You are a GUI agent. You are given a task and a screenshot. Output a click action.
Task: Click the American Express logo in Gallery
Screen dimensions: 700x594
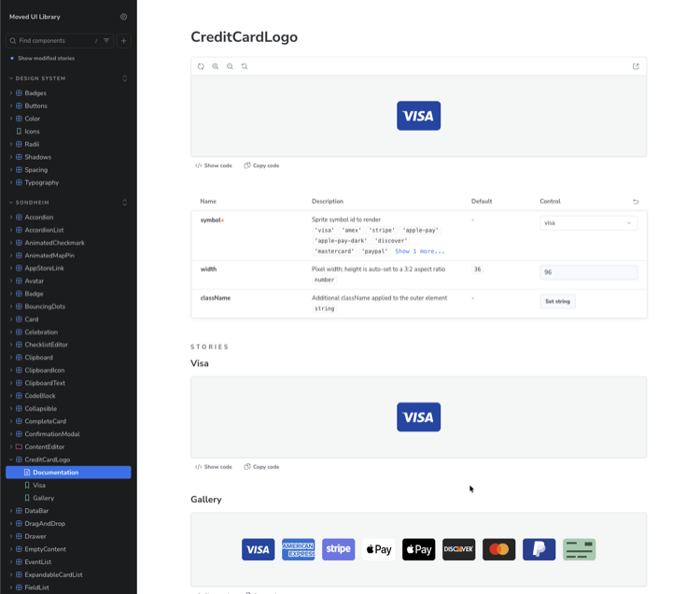[299, 549]
